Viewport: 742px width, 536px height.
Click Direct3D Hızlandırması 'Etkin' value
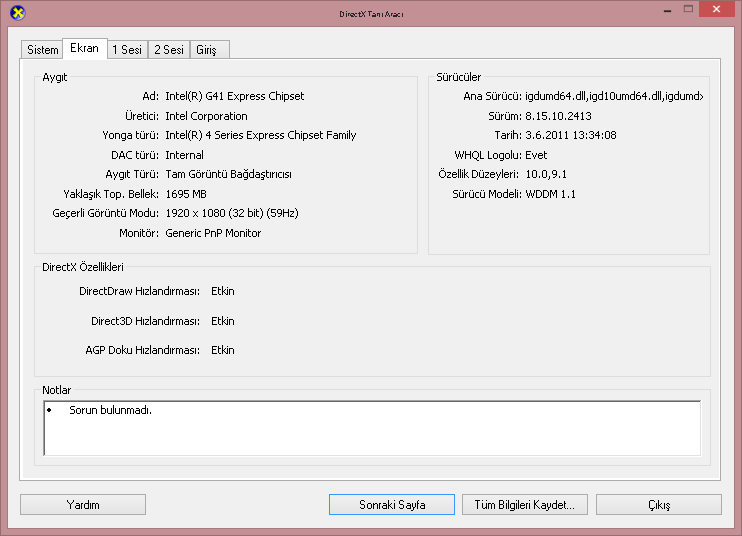point(222,321)
